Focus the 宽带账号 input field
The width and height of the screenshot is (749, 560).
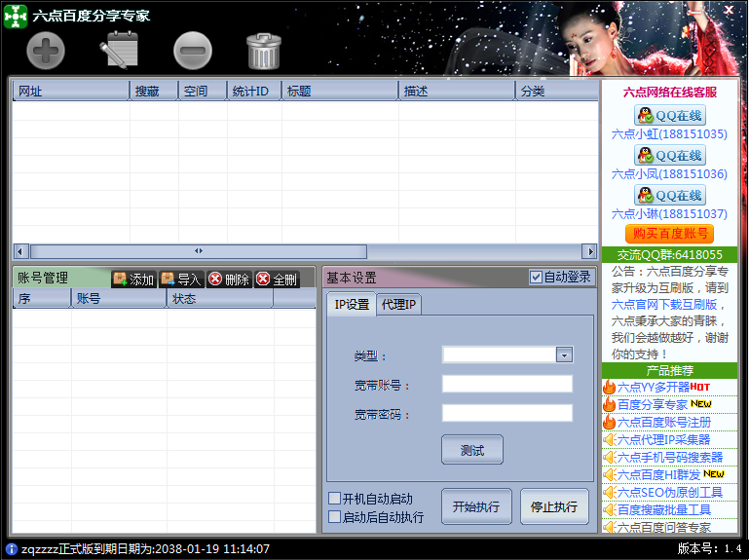507,384
